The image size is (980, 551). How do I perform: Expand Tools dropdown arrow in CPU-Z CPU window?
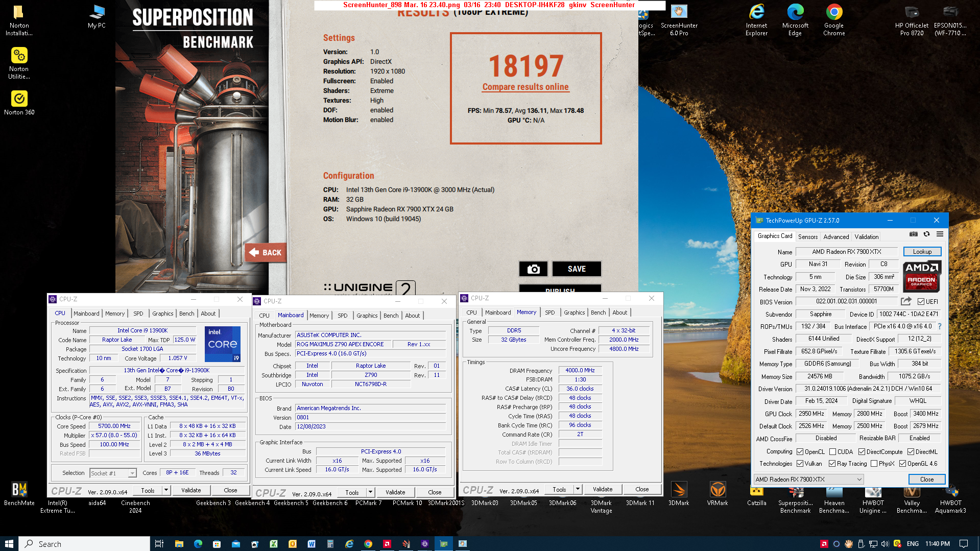pyautogui.click(x=166, y=490)
